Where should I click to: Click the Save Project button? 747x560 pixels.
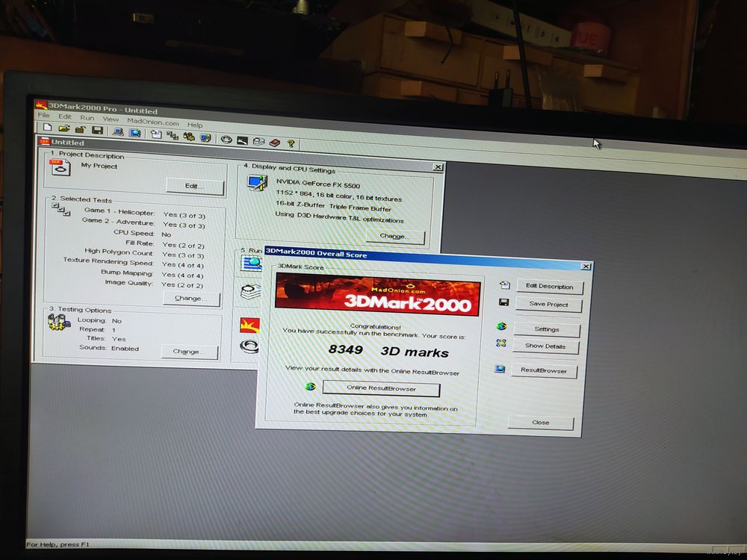548,304
